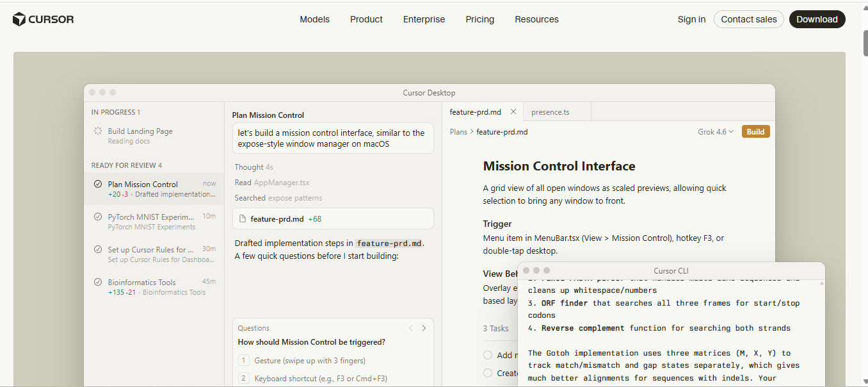The image size is (868, 387).
Task: Go to next question with right arrow
Action: (x=424, y=328)
